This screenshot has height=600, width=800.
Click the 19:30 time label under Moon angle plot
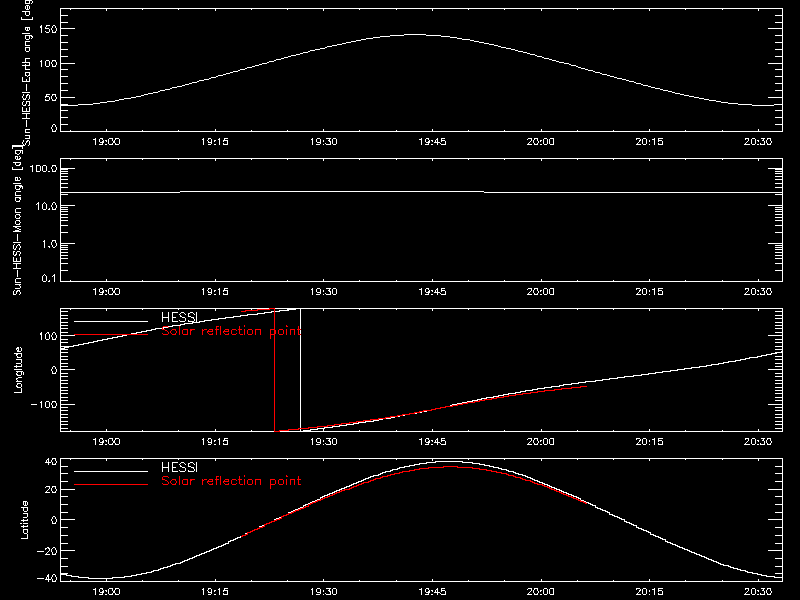click(323, 292)
